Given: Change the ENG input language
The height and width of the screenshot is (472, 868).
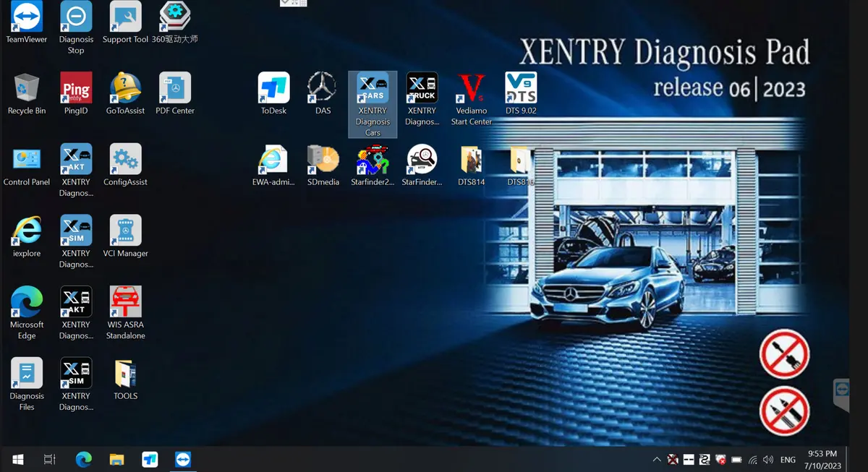Looking at the screenshot, I should pos(788,459).
